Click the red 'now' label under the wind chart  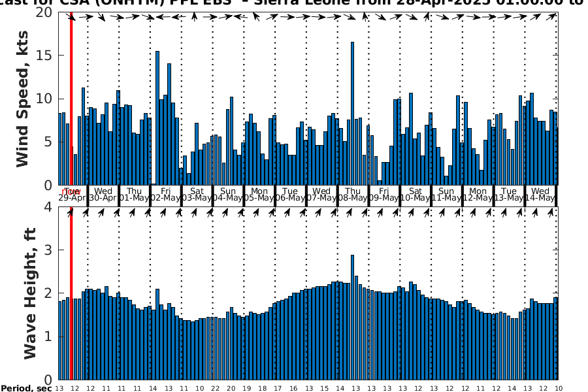(x=71, y=193)
